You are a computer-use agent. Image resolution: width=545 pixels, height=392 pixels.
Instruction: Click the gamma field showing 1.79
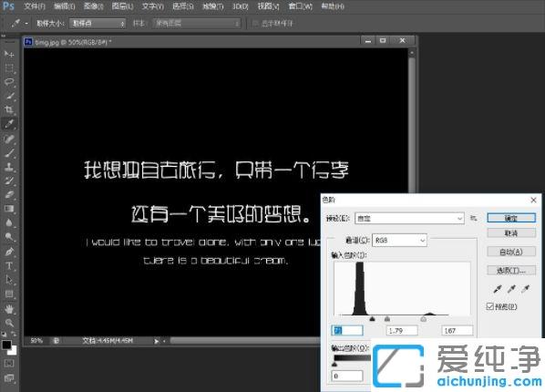click(402, 330)
